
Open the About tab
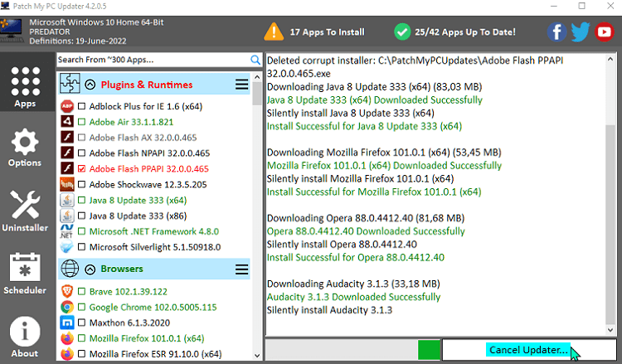(25, 337)
